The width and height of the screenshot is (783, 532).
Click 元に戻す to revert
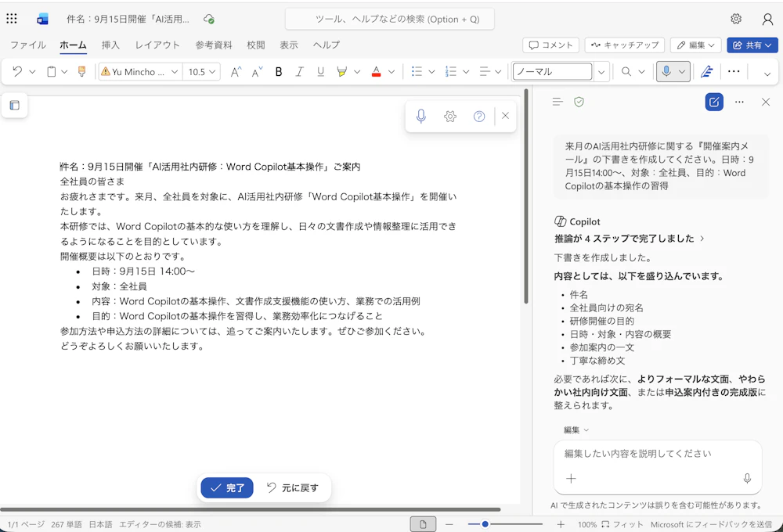[293, 487]
